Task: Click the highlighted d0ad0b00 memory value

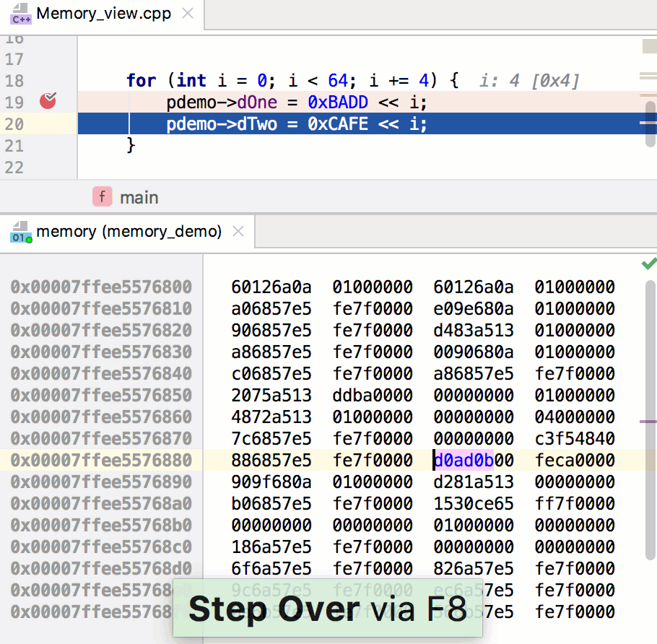Action: pos(473,460)
